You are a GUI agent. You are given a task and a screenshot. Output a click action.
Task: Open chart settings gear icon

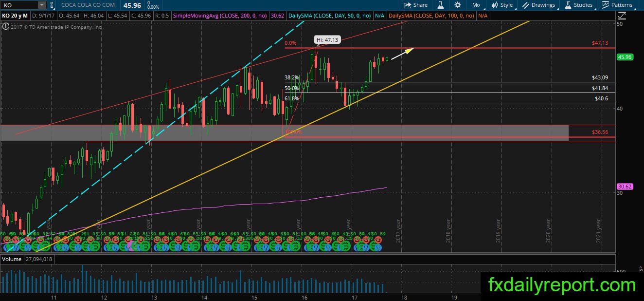(458, 5)
